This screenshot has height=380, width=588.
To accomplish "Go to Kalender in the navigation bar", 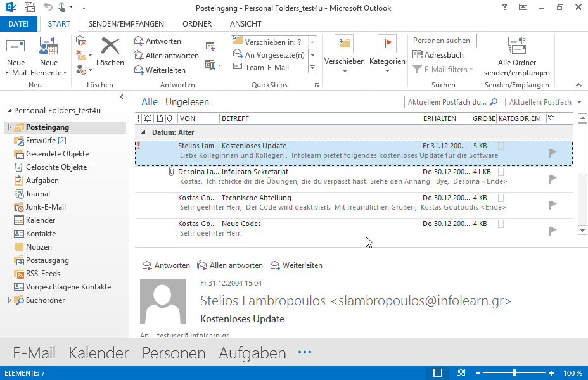I will click(x=99, y=353).
